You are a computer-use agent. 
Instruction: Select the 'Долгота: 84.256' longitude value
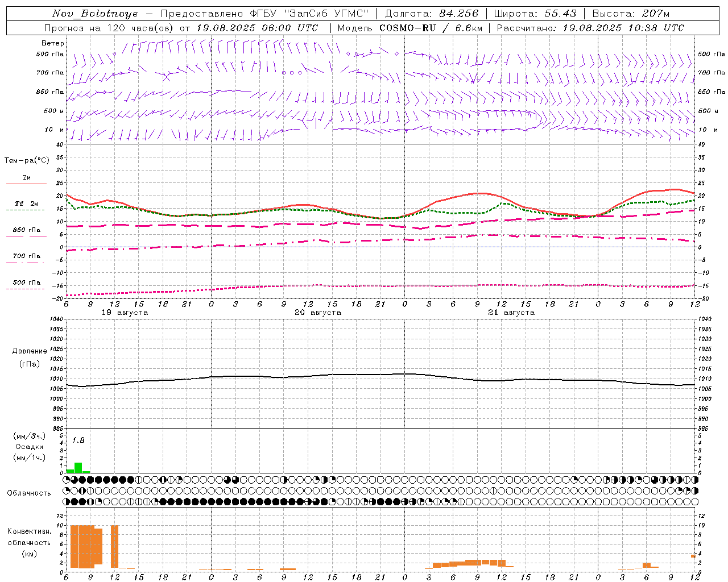coord(432,14)
